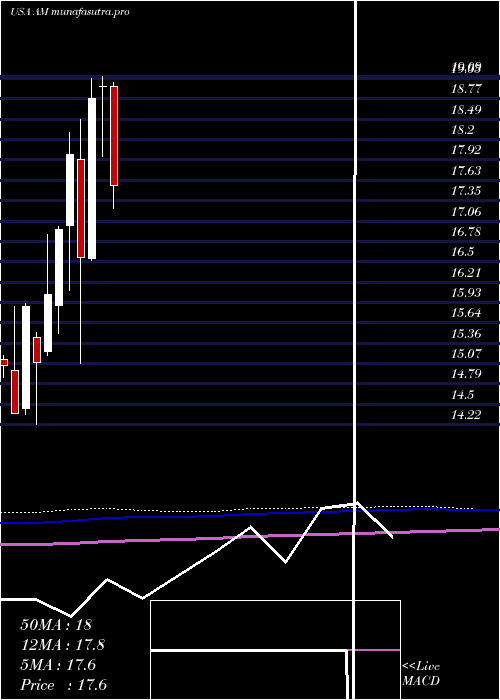Click the 14.5 price axis label

[462, 395]
